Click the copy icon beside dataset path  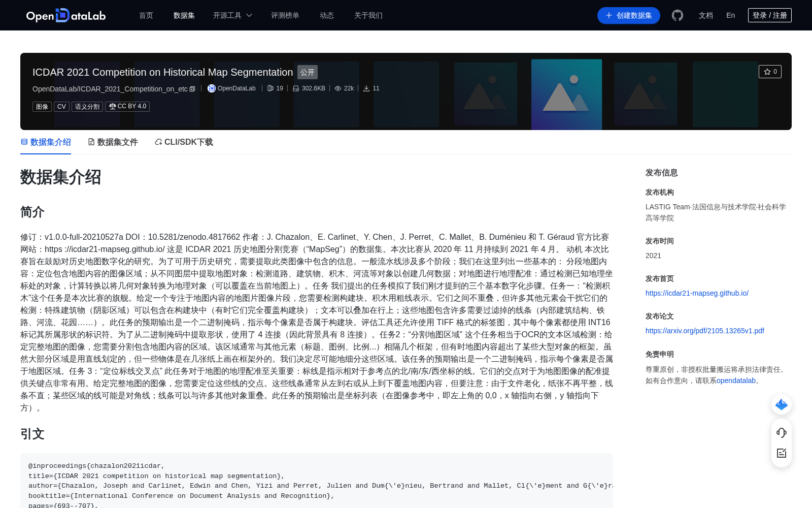pos(192,89)
